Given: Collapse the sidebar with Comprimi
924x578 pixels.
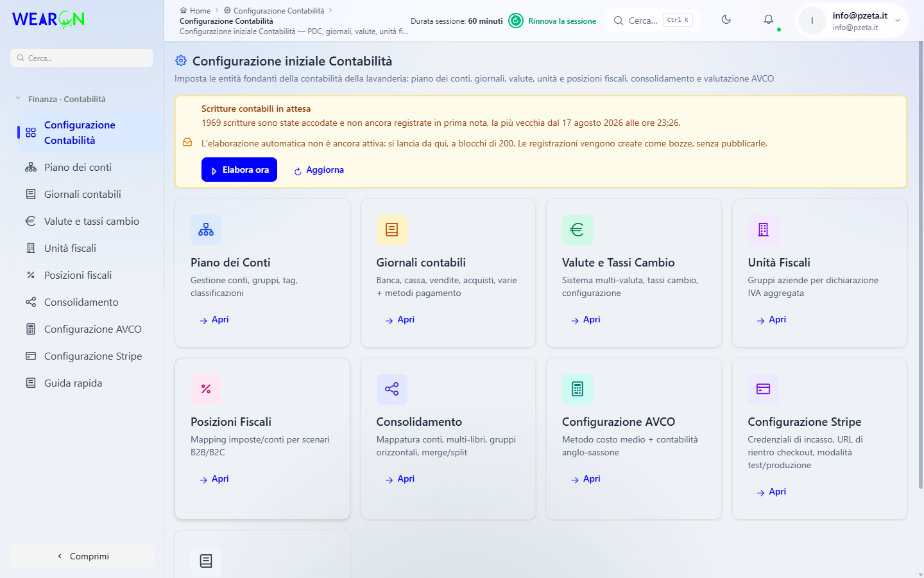Looking at the screenshot, I should tap(82, 556).
